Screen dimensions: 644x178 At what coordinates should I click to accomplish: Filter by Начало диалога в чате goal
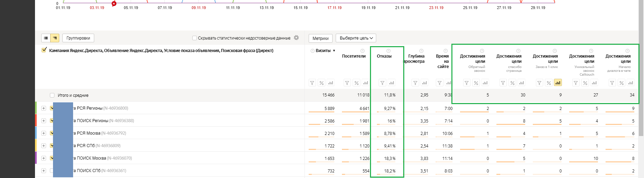pos(612,83)
